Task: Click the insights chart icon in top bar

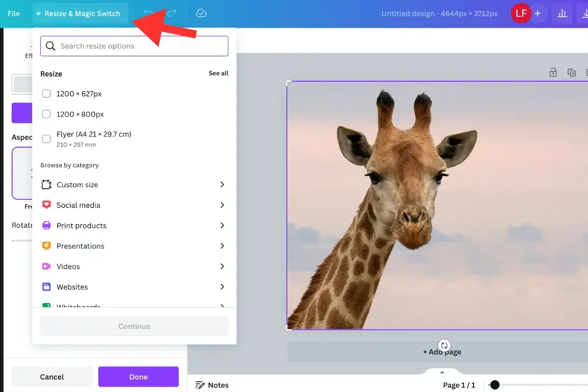Action: pyautogui.click(x=562, y=13)
